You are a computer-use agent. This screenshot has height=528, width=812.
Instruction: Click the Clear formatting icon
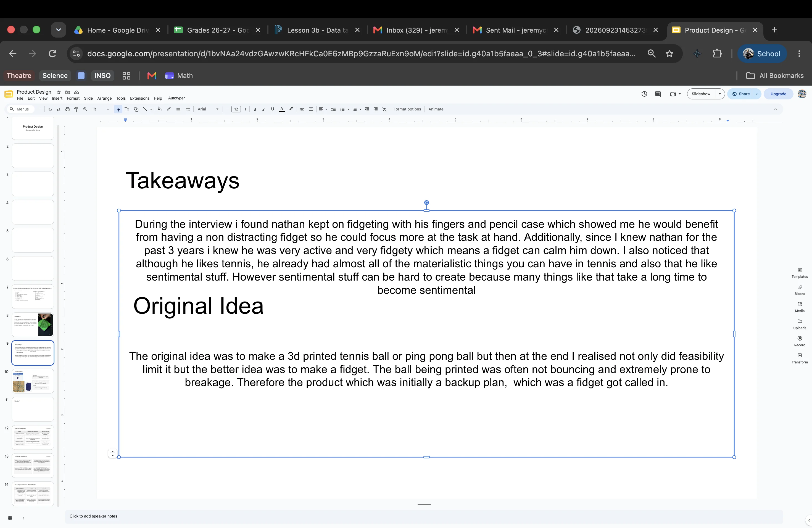(384, 109)
